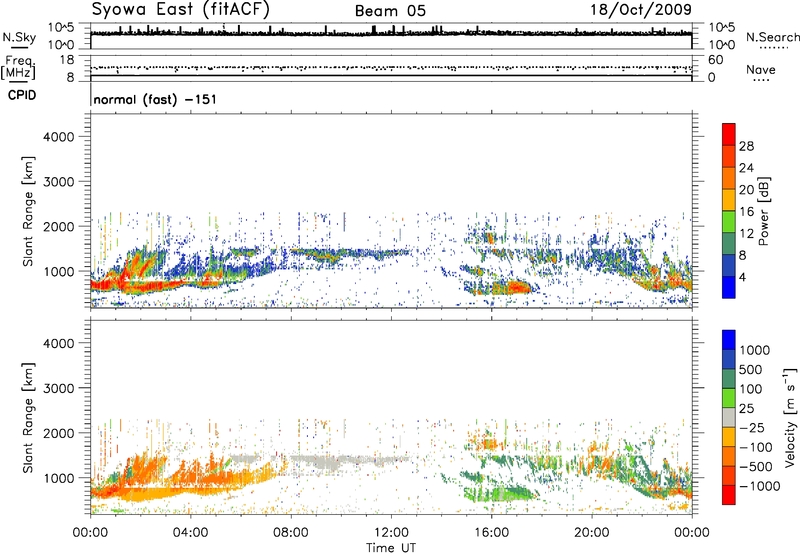Select the "CPID" row label
800x554 pixels.
(22, 95)
